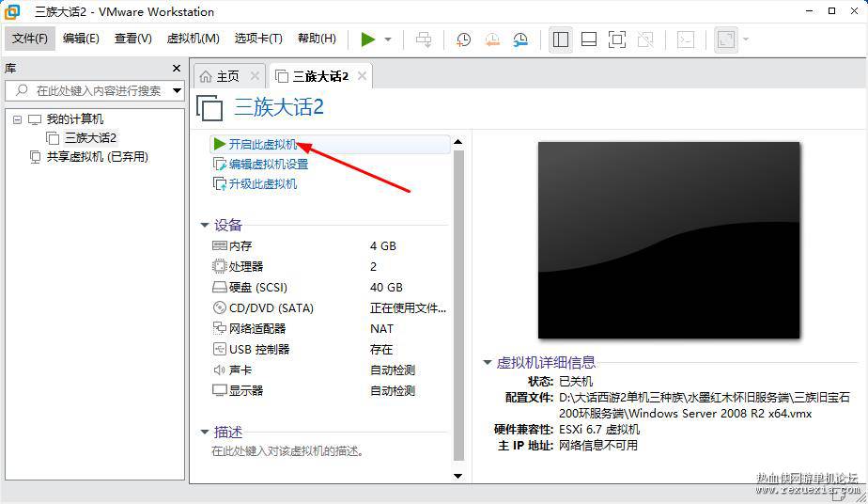
Task: Open the 虚拟机(M) menu
Action: pos(193,39)
